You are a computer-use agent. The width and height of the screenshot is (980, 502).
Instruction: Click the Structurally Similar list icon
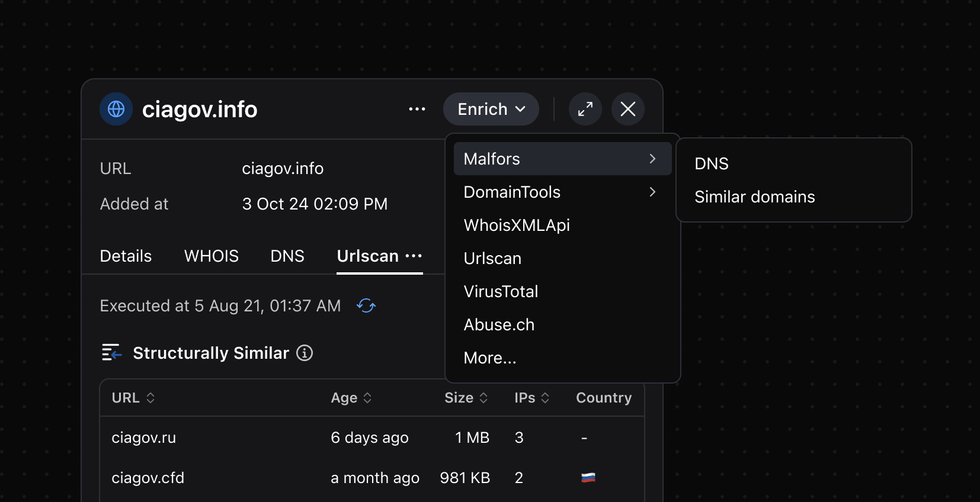point(111,353)
